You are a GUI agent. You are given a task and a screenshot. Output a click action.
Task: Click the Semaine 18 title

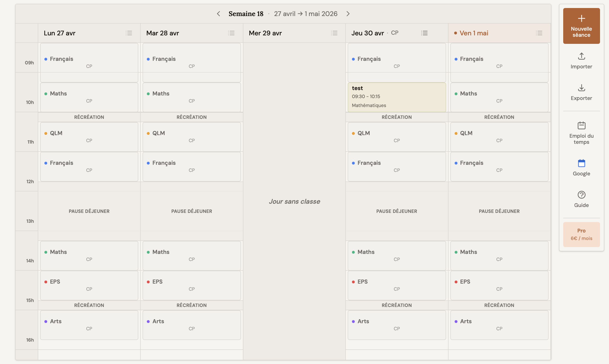click(246, 14)
